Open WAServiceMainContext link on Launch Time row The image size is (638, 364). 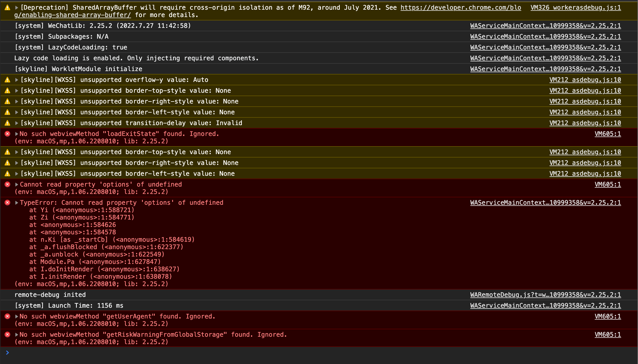pyautogui.click(x=545, y=305)
